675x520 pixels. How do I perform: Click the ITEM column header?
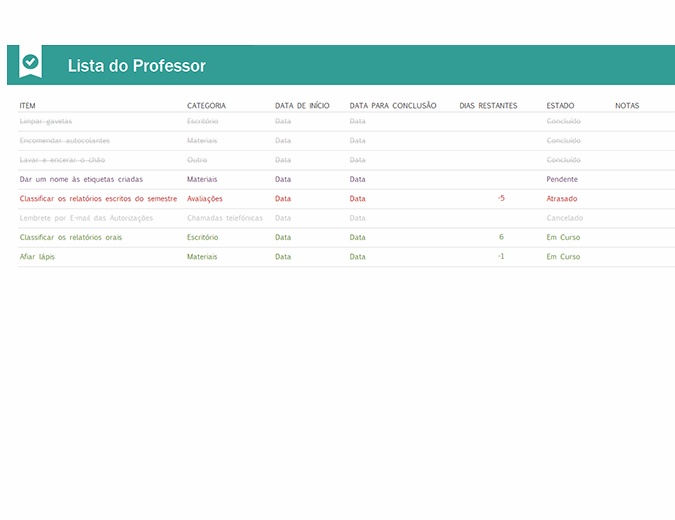click(x=28, y=105)
